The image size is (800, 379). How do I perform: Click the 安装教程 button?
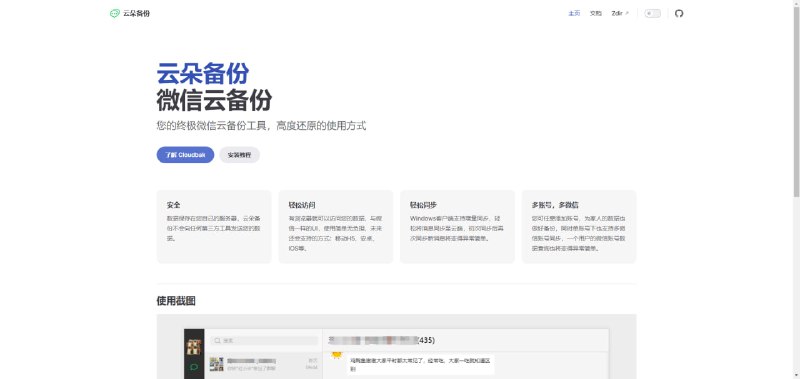pos(239,155)
